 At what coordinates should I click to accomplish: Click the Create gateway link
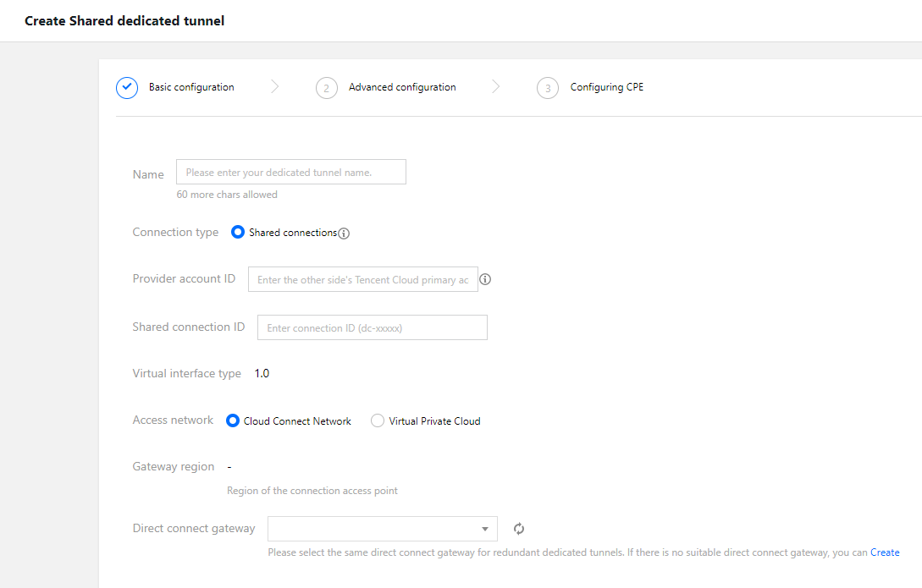885,552
